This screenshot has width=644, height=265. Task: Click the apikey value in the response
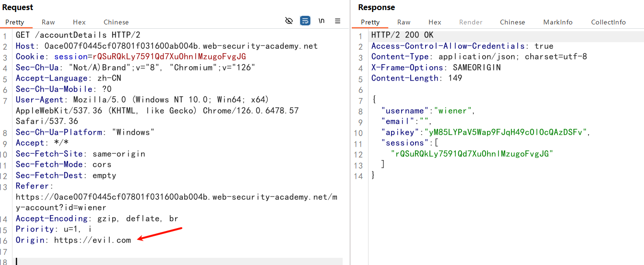[x=505, y=132]
